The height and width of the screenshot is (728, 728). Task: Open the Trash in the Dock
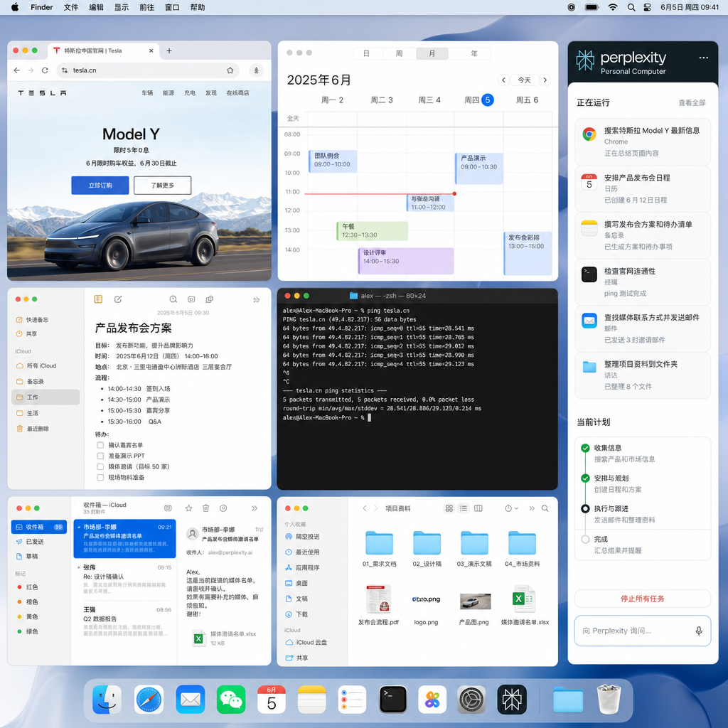pyautogui.click(x=609, y=700)
